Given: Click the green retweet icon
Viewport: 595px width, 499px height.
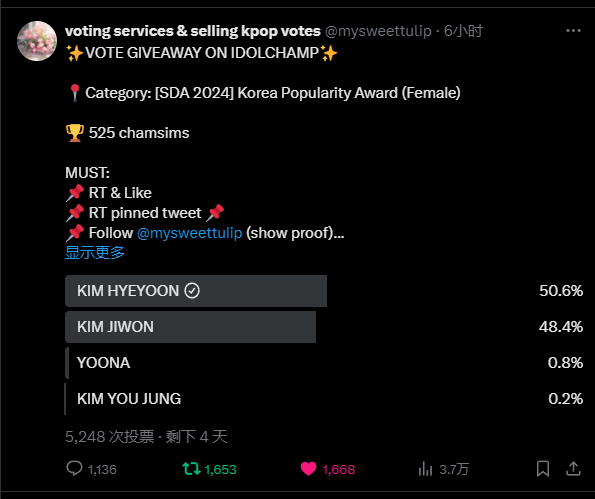Looking at the screenshot, I should [x=191, y=469].
